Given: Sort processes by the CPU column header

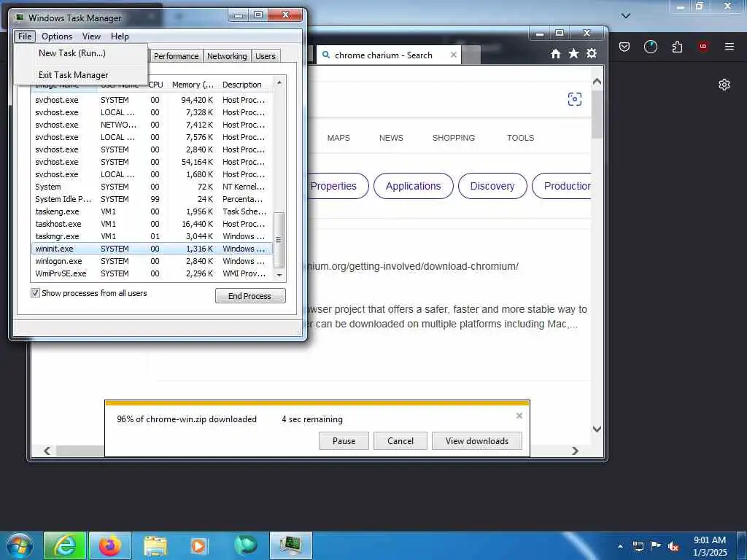Looking at the screenshot, I should (x=156, y=85).
